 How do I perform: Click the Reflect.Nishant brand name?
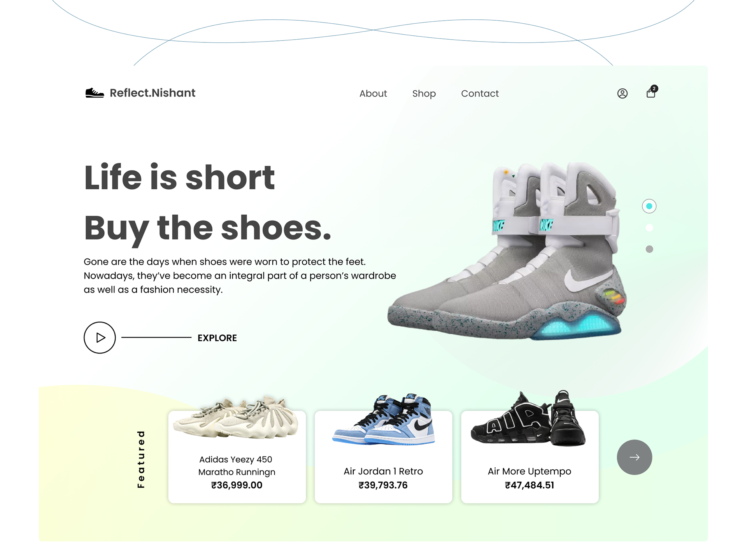[153, 93]
